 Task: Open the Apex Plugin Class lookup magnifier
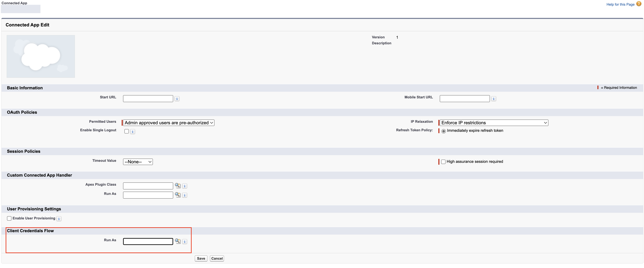177,186
